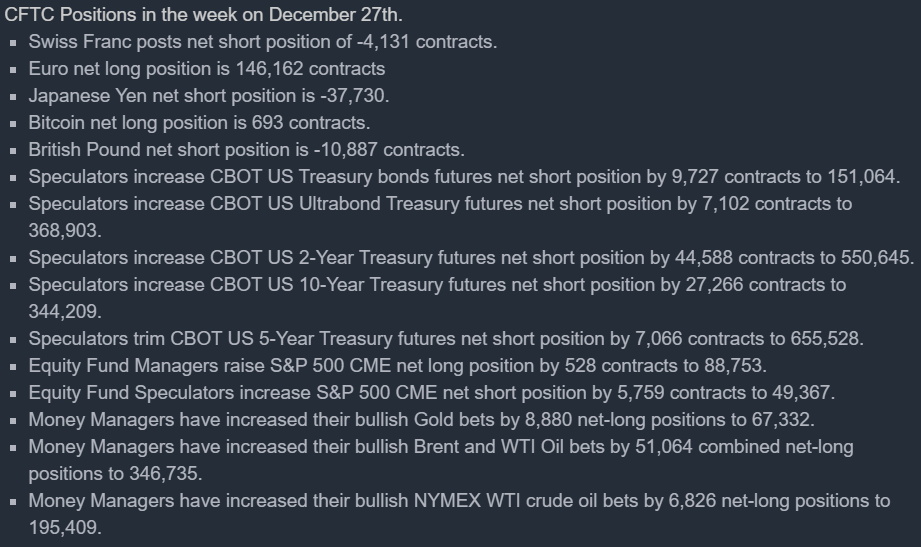Viewport: 921px width, 547px height.
Task: Click the Swiss Franc net short text
Action: point(262,42)
